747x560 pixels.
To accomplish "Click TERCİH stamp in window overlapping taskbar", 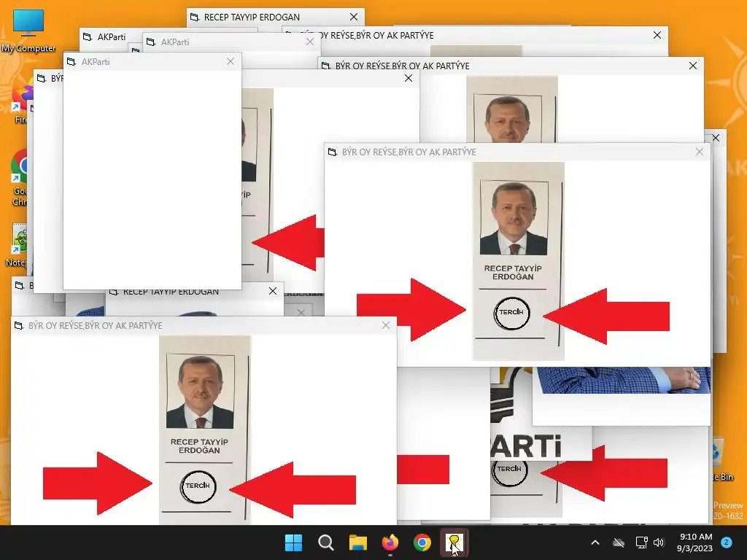I will pyautogui.click(x=198, y=486).
